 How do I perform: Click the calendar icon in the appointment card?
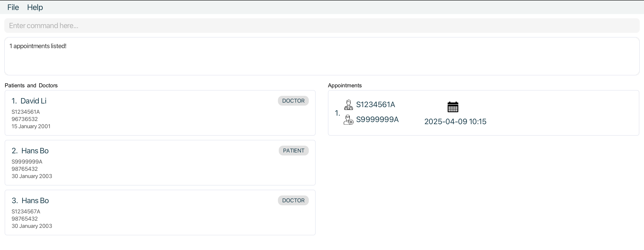pyautogui.click(x=453, y=107)
